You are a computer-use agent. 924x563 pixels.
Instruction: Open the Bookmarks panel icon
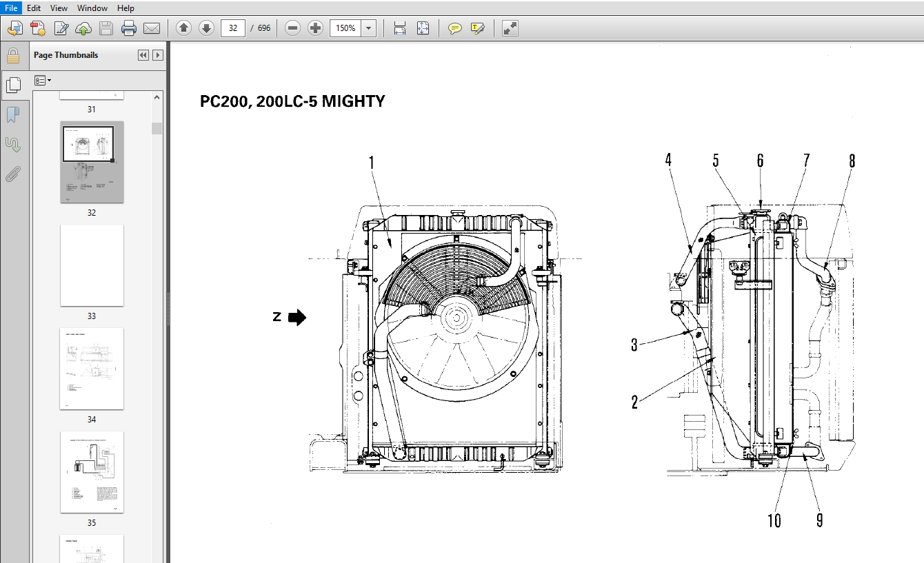pyautogui.click(x=12, y=114)
